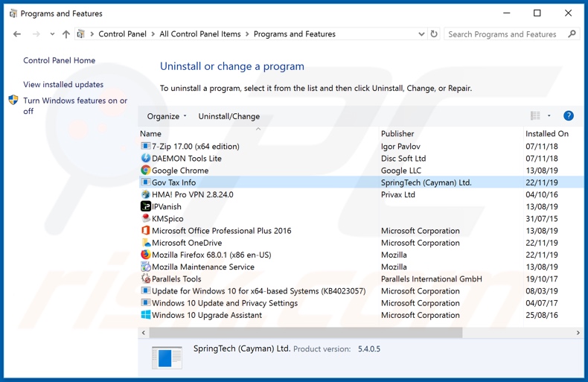This screenshot has width=588, height=382.
Task: Click the Control Panel address bar icon
Action: pos(80,34)
